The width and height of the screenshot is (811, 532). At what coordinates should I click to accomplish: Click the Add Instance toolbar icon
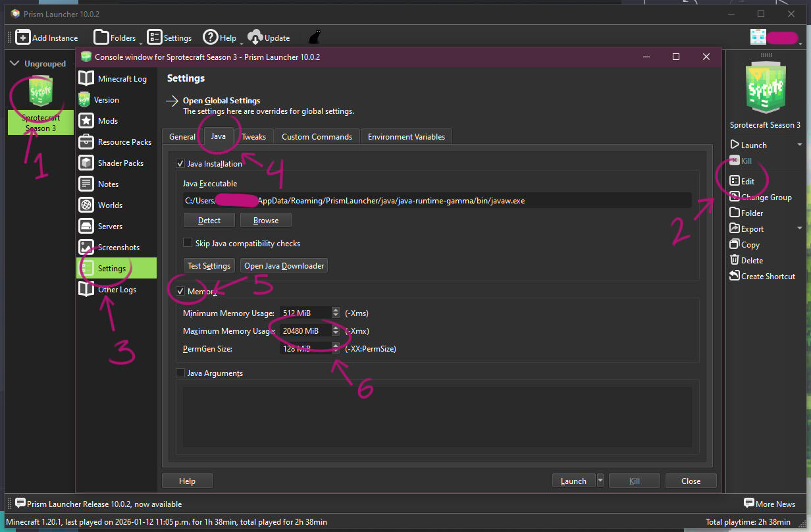click(x=24, y=38)
